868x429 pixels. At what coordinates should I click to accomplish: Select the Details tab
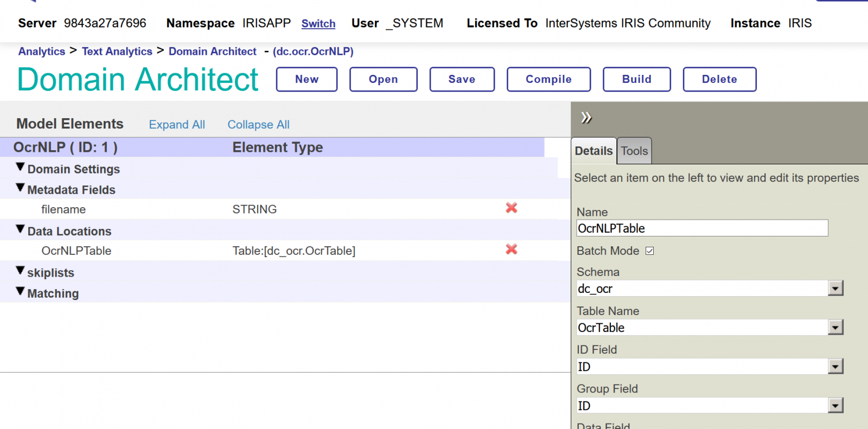tap(593, 151)
